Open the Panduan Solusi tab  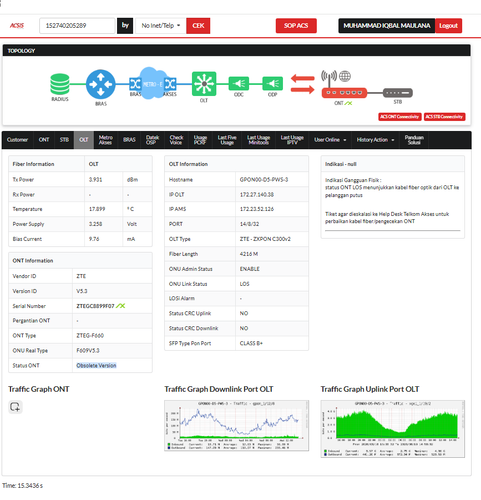tap(414, 140)
